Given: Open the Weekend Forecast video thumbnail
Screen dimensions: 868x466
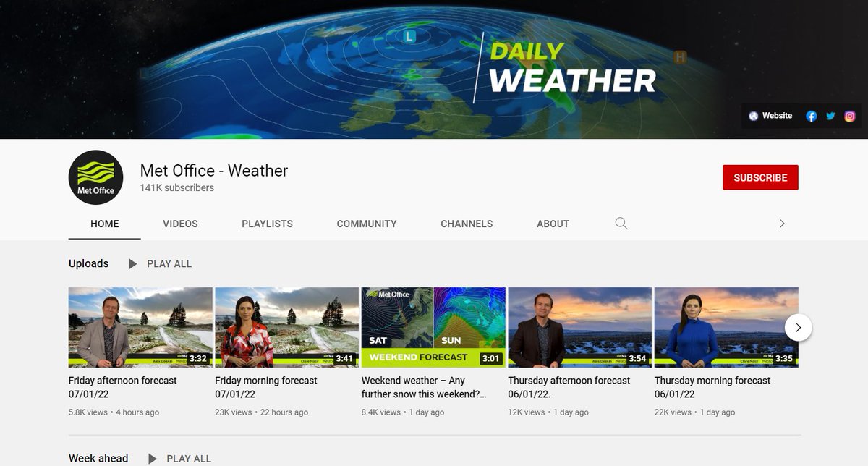Looking at the screenshot, I should [433, 327].
